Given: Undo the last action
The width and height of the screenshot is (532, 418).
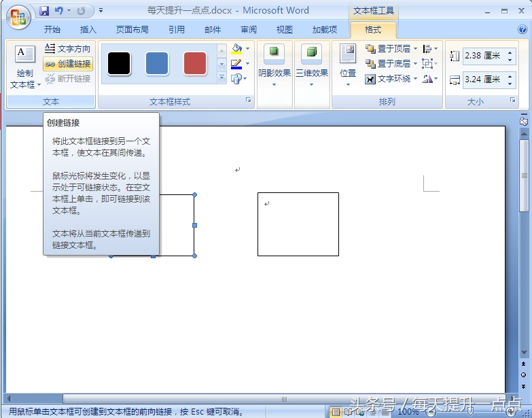Looking at the screenshot, I should 59,11.
